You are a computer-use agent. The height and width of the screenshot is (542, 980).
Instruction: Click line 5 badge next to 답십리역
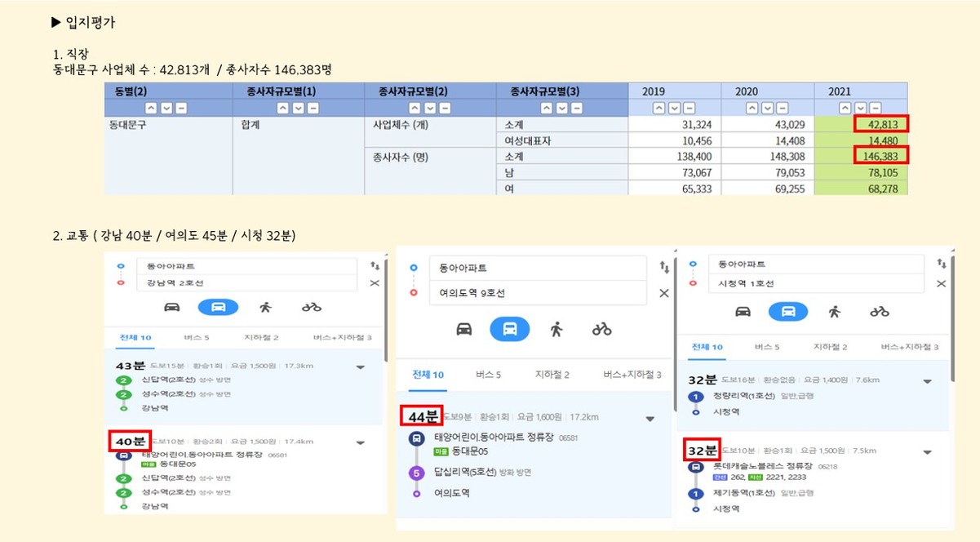tap(416, 473)
